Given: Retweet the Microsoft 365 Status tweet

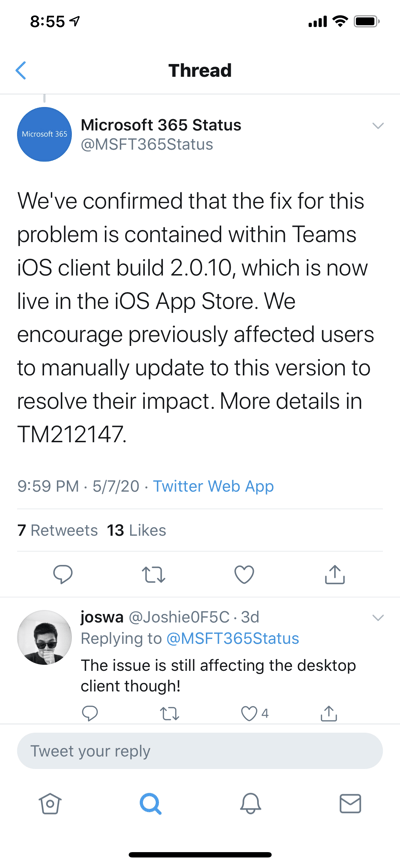Looking at the screenshot, I should click(x=153, y=575).
